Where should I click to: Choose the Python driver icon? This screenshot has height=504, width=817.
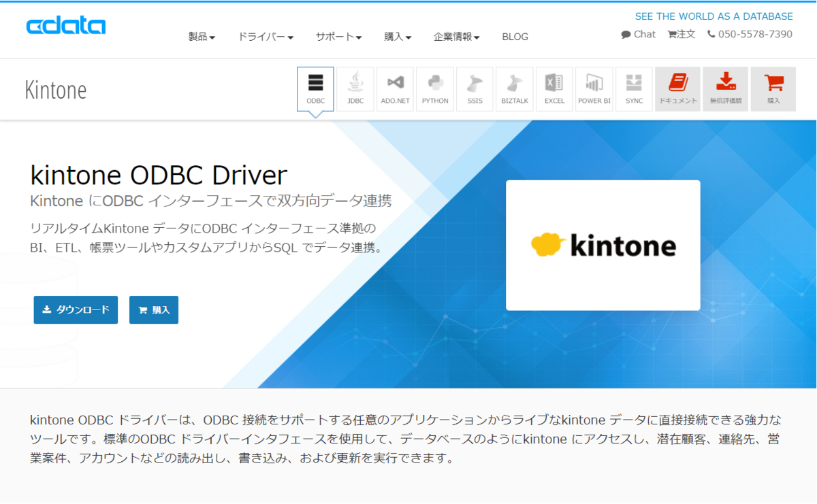[435, 89]
